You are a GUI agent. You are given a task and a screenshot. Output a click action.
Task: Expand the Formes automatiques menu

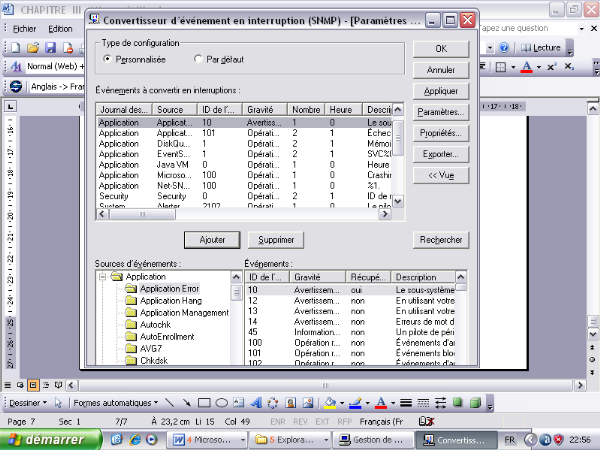click(116, 403)
